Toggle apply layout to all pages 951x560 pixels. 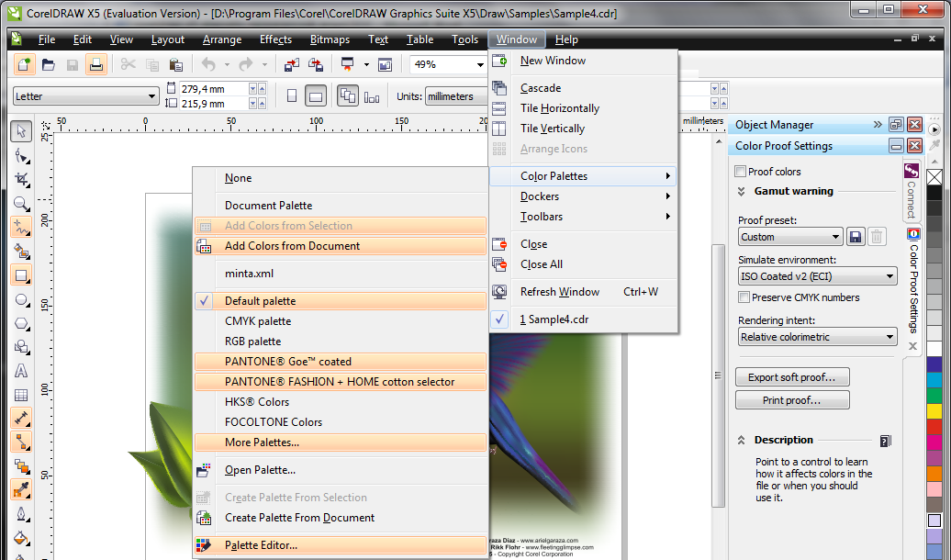coord(348,95)
